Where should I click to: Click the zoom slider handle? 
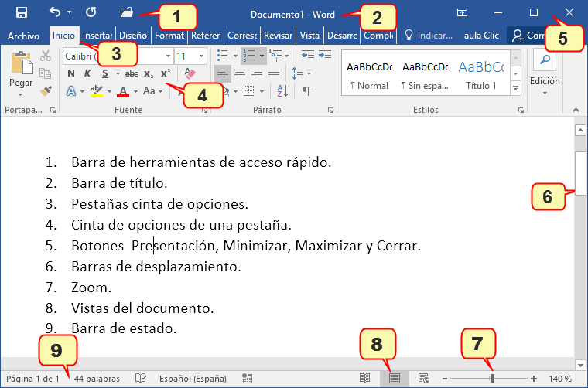[493, 379]
